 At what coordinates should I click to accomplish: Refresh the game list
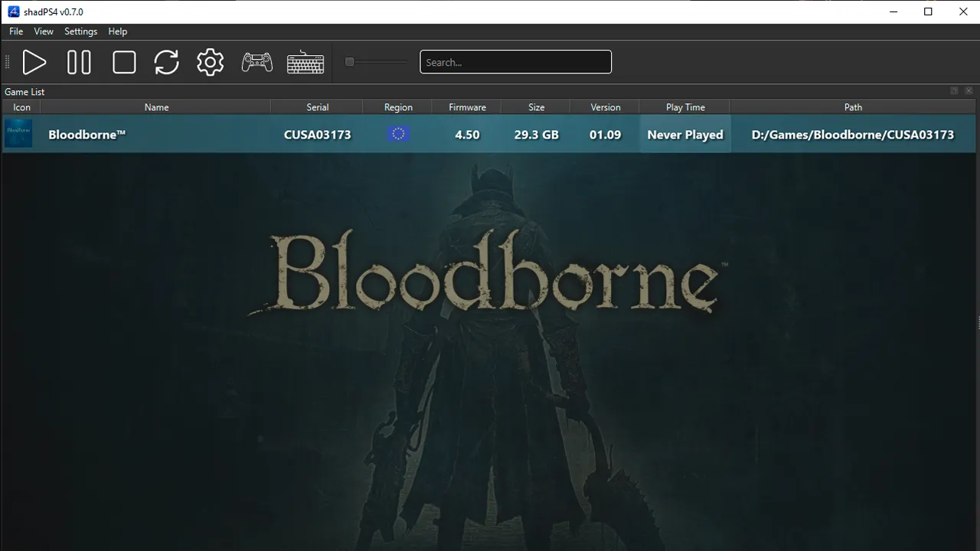pos(166,62)
